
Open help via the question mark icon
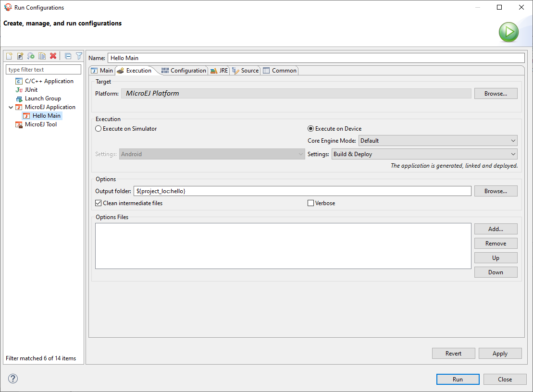pos(13,379)
